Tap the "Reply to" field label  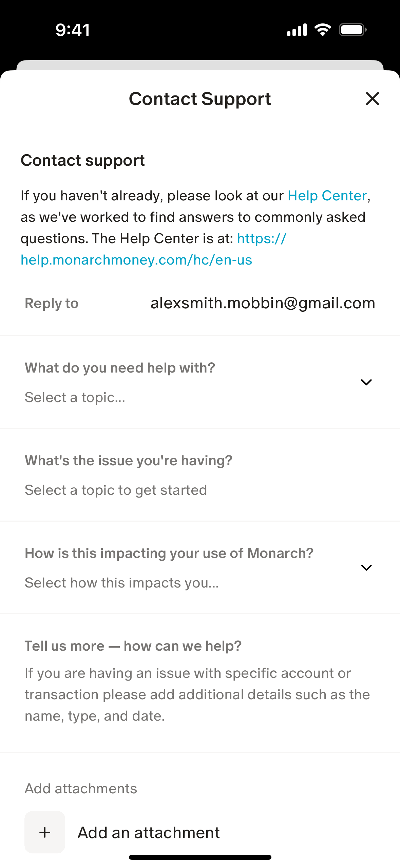tap(52, 304)
